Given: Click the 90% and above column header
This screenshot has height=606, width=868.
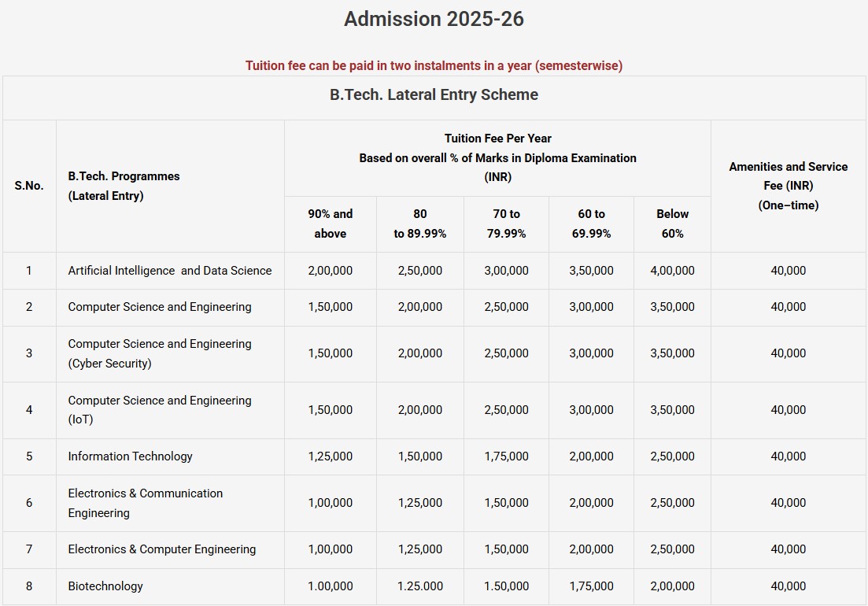Looking at the screenshot, I should pos(330,224).
